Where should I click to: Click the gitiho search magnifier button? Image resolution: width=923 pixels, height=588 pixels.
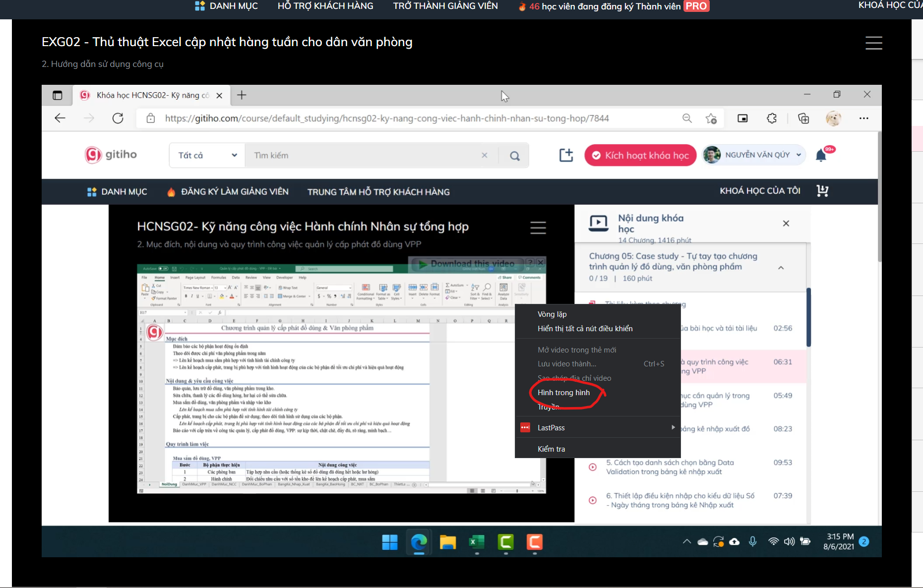[515, 156]
